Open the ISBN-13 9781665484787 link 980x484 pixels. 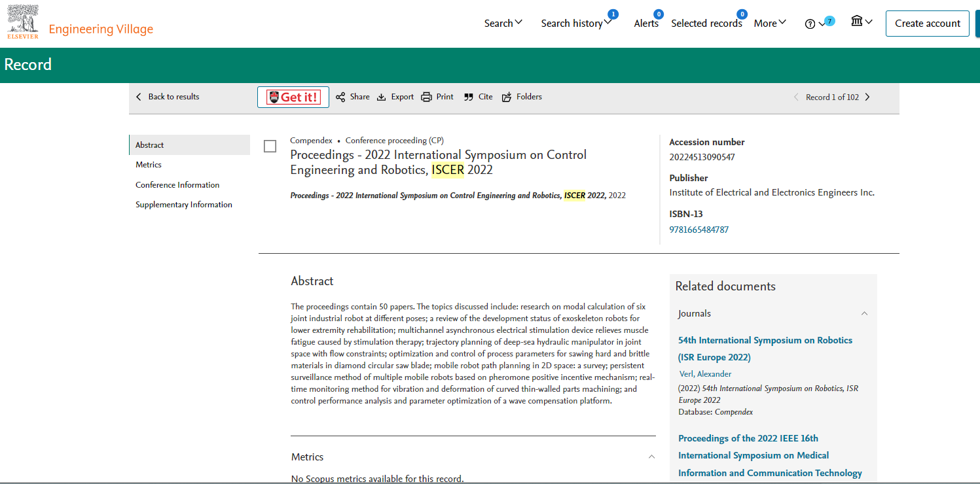(x=699, y=230)
